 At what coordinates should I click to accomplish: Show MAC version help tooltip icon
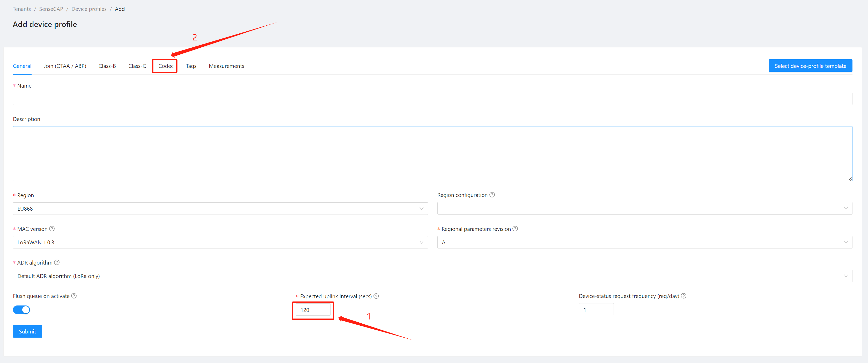click(52, 228)
